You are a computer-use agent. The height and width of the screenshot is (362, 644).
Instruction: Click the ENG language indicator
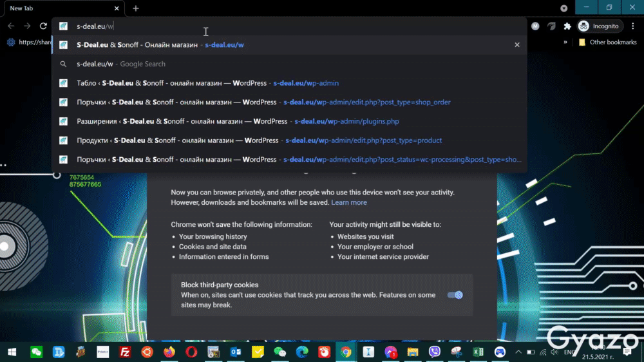click(569, 352)
